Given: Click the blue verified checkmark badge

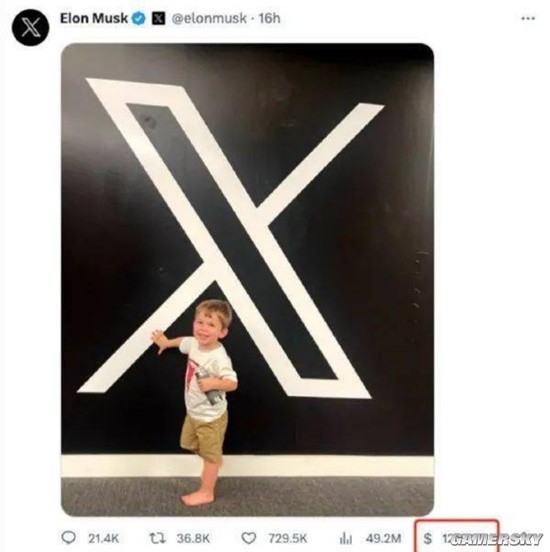Looking at the screenshot, I should 139,18.
